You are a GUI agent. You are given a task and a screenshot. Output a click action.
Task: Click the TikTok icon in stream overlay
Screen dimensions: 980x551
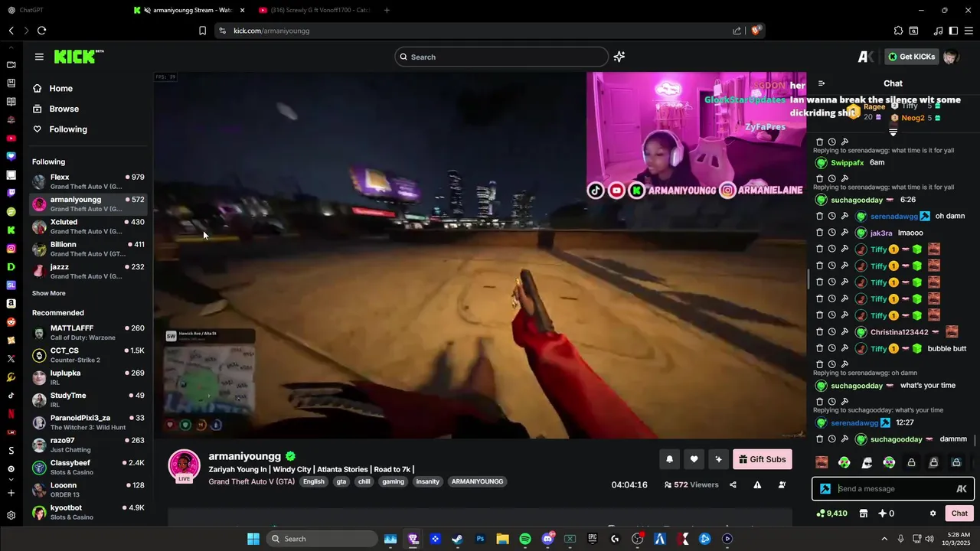pos(596,191)
